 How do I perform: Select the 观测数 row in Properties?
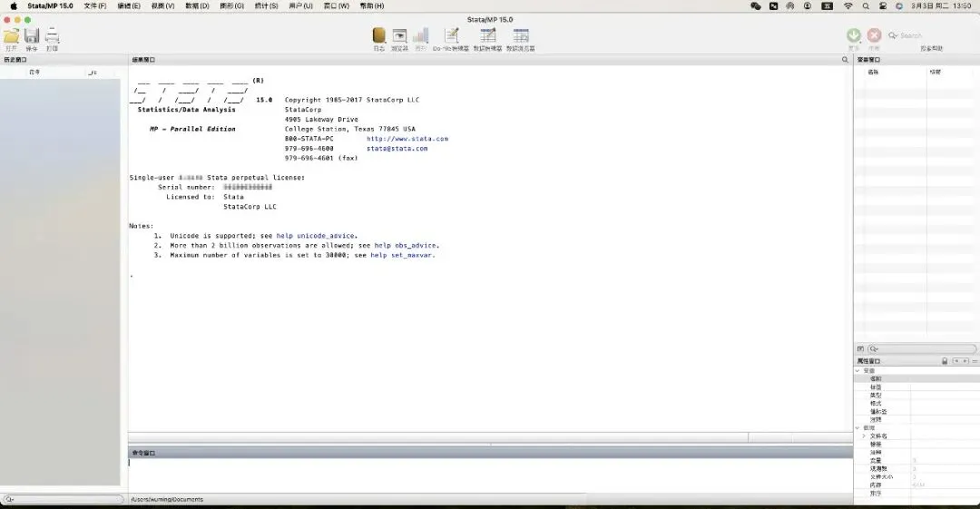(916, 468)
